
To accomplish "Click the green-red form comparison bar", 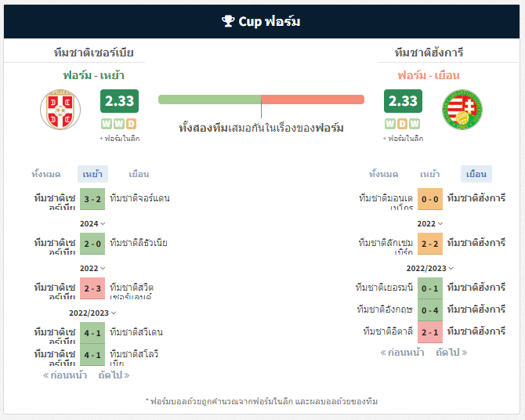I will click(x=261, y=100).
